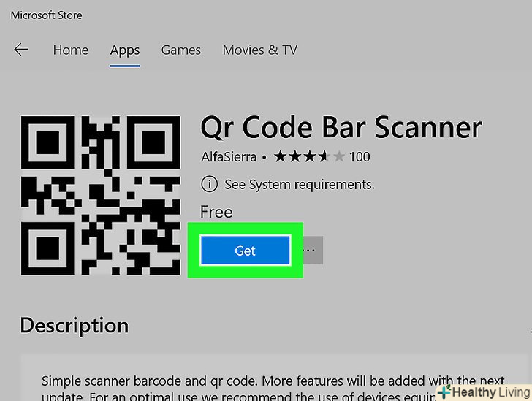
Task: Click the Microsoft Store window title
Action: click(47, 15)
